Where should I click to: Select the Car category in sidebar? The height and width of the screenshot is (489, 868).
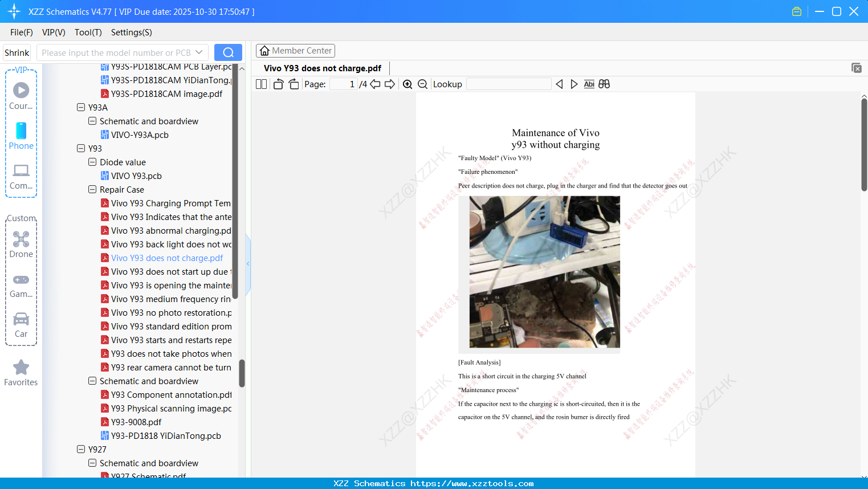(21, 325)
